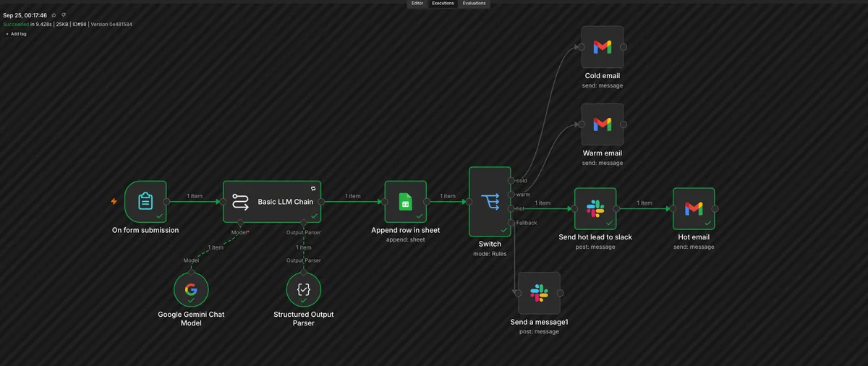This screenshot has height=366, width=868.
Task: Click the 'On form submission' label
Action: (145, 231)
